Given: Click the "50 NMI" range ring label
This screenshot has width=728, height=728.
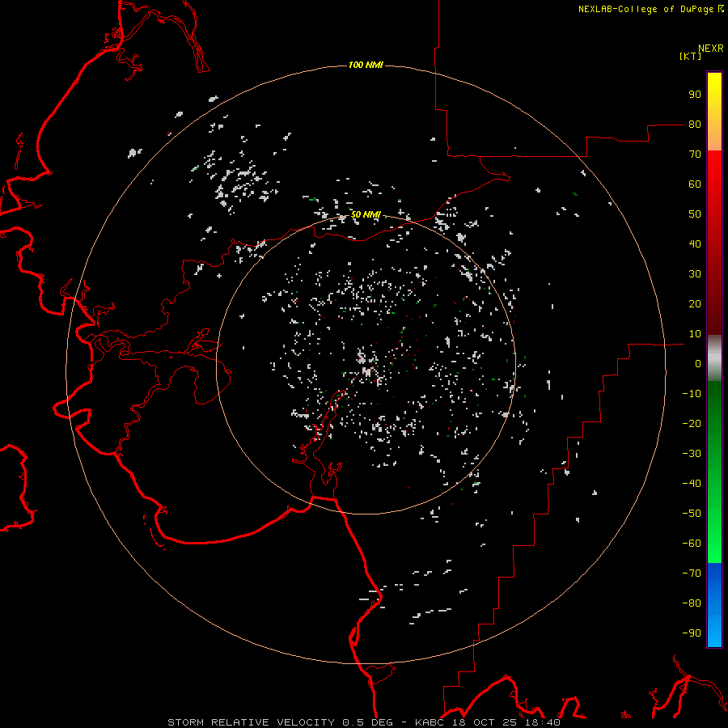Looking at the screenshot, I should coord(366,214).
